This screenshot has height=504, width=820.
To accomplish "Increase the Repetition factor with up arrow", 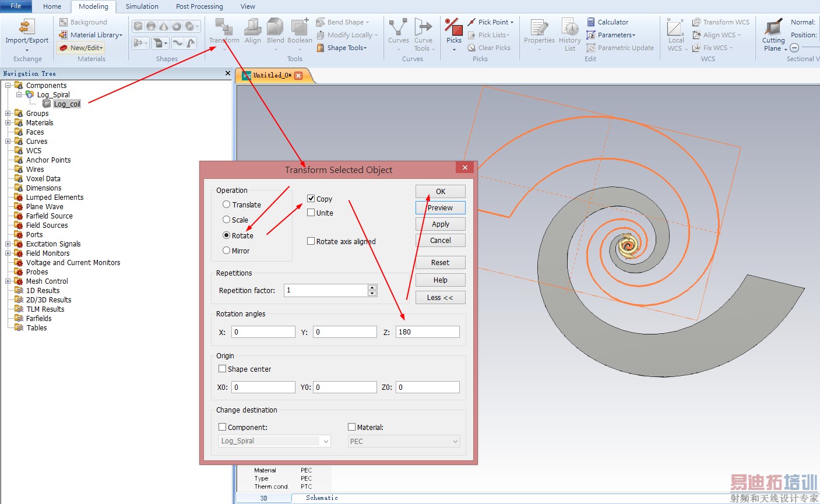I will 372,287.
